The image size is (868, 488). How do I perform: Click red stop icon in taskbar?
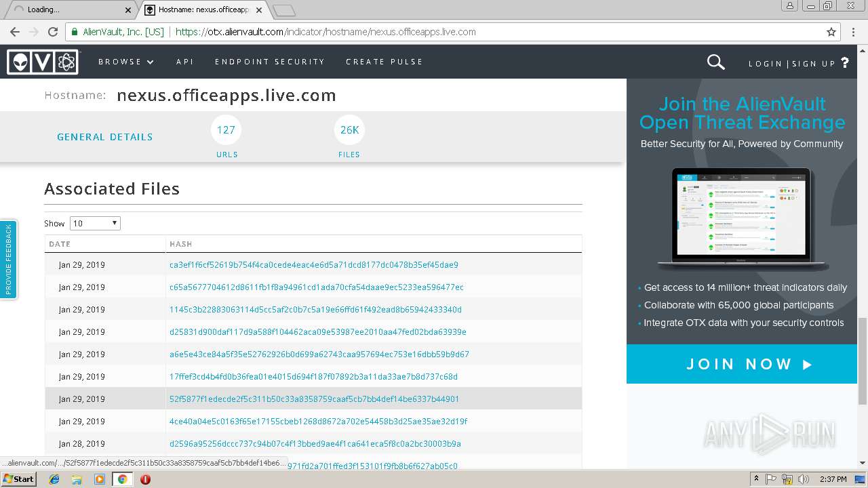pyautogui.click(x=145, y=479)
